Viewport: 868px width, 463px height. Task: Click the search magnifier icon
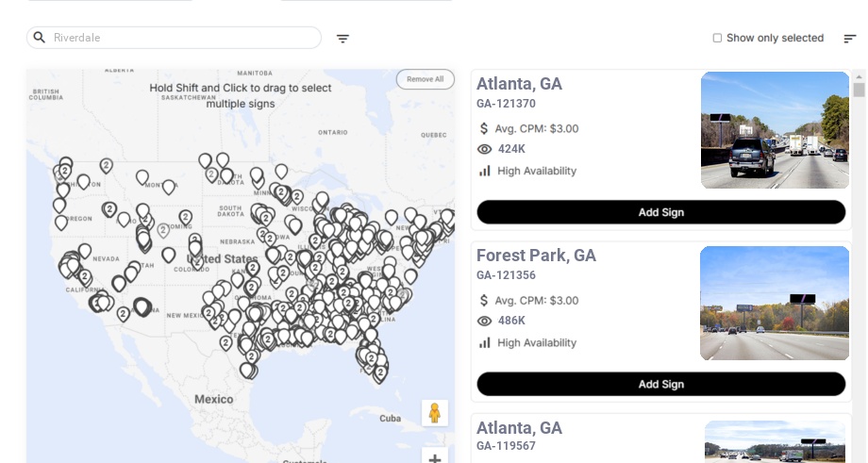[x=40, y=38]
